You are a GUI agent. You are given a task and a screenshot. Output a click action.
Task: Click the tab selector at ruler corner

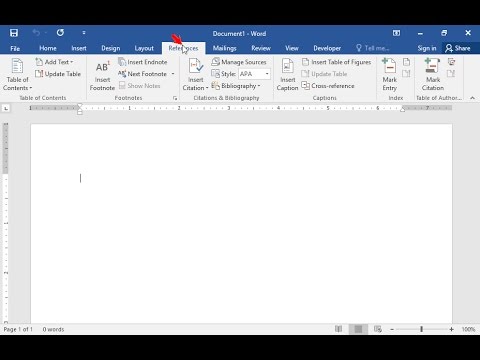tap(6, 108)
